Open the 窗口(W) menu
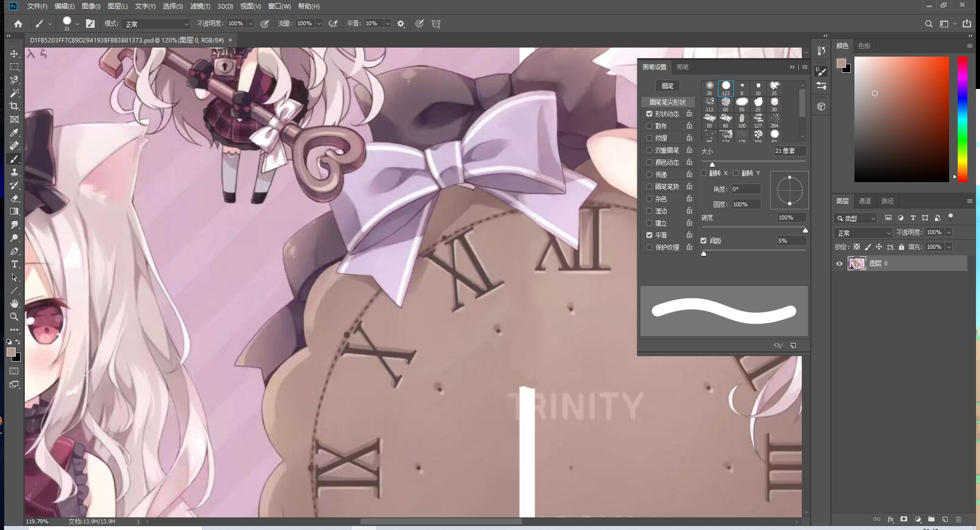Image resolution: width=980 pixels, height=530 pixels. coord(279,6)
